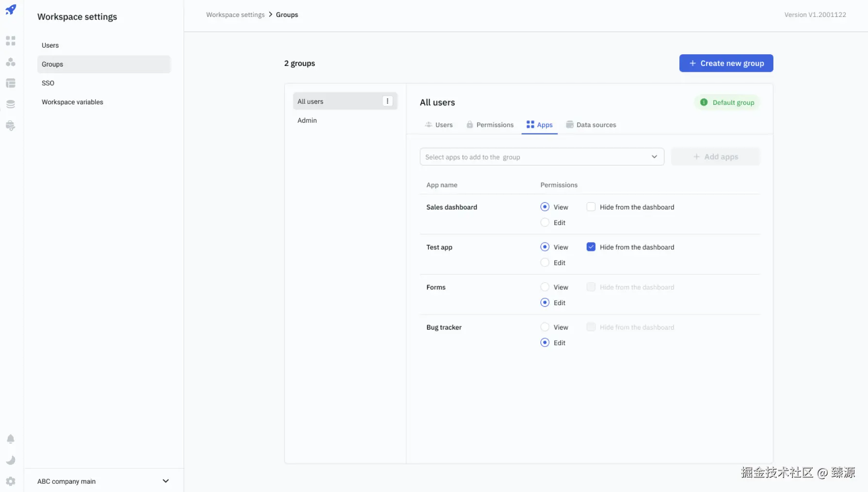This screenshot has height=492, width=868.
Task: Open the table icon in left sidebar
Action: tap(11, 83)
